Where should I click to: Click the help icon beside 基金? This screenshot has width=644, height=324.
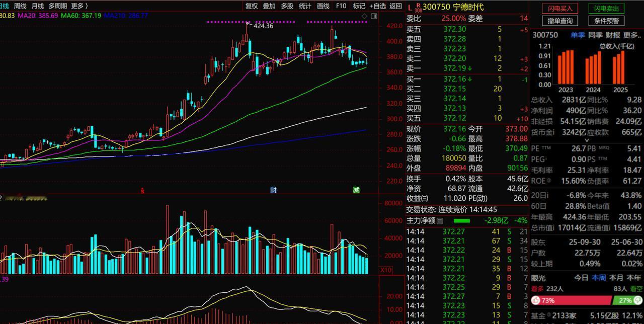[x=548, y=316]
